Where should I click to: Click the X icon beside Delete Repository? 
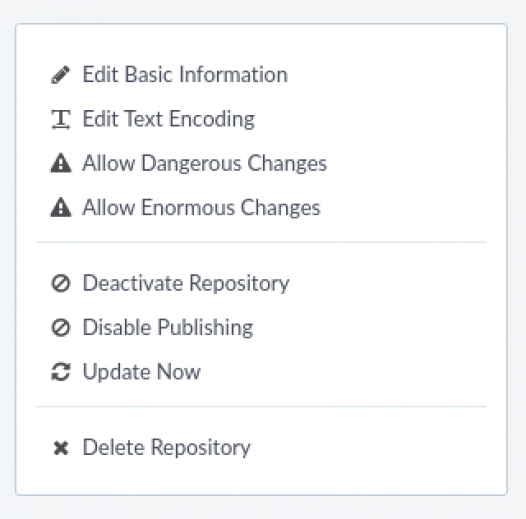point(61,448)
